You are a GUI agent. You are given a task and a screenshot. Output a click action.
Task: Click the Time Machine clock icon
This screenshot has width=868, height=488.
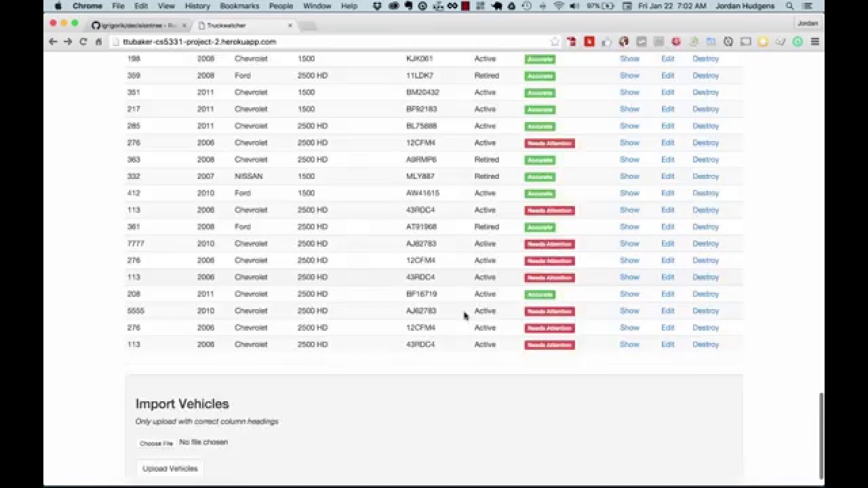pos(526,6)
